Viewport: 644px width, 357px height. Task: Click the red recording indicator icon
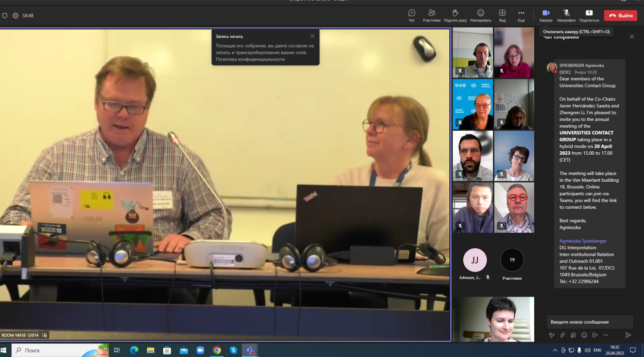point(15,15)
